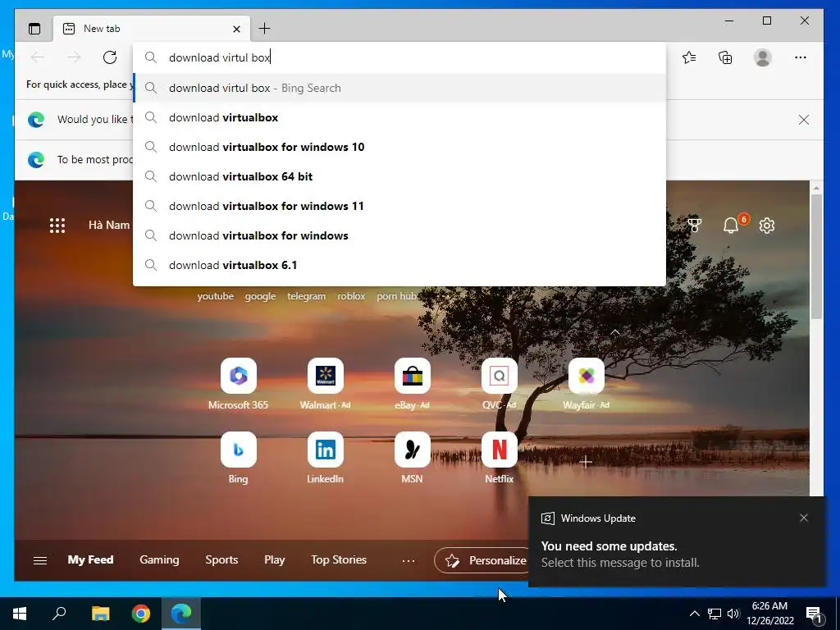The width and height of the screenshot is (840, 630).
Task: Select suggestion 'download virtualbox'
Action: 399,117
